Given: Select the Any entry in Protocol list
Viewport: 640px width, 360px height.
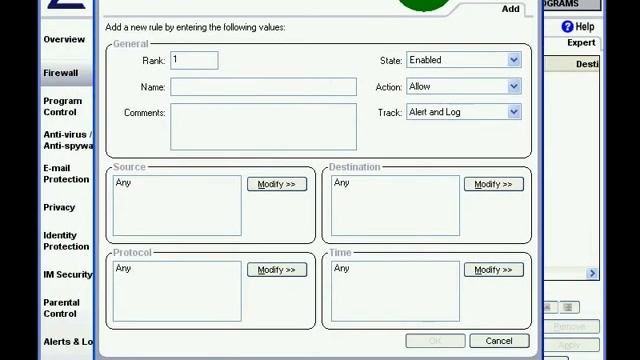Looking at the screenshot, I should pyautogui.click(x=123, y=268).
